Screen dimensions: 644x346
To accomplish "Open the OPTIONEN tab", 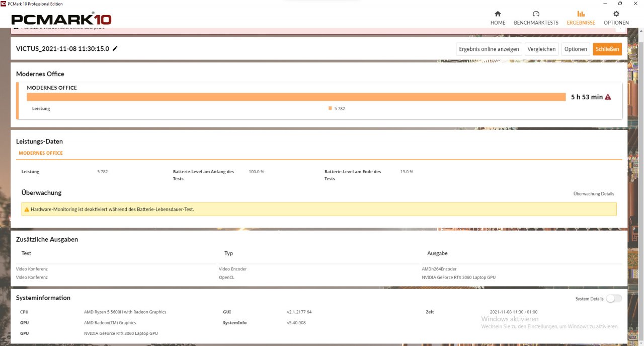I will (616, 18).
